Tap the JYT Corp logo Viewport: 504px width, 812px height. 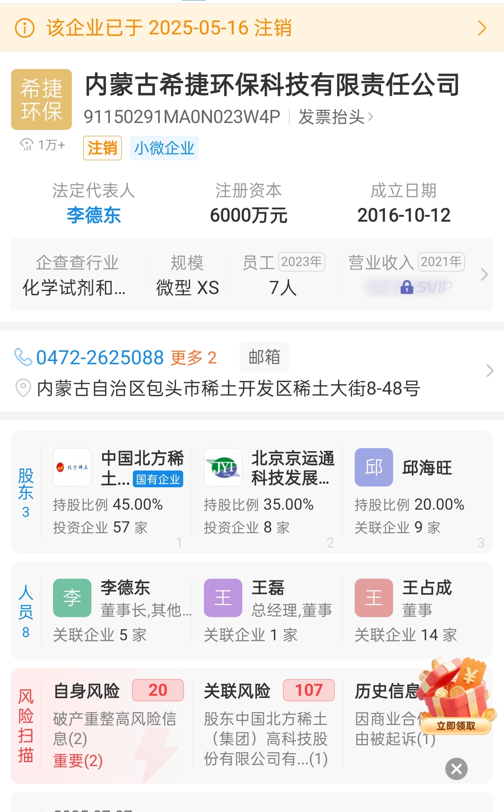[x=223, y=467]
